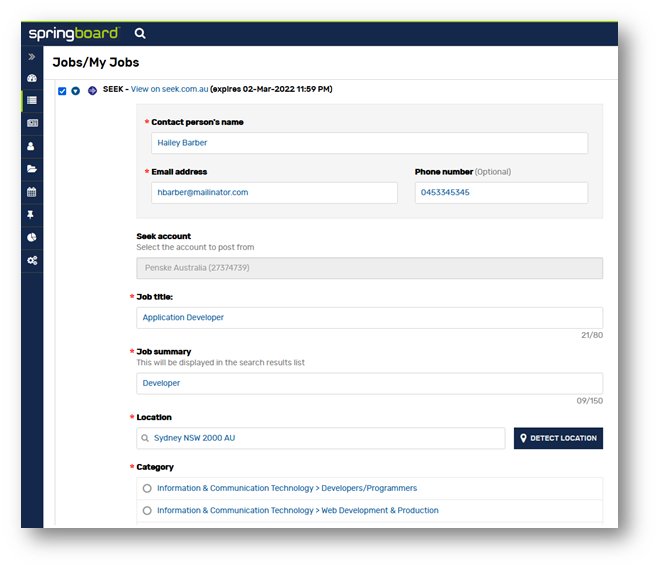Collapse the SEEK section arrow
The image size is (660, 570).
pos(75,91)
